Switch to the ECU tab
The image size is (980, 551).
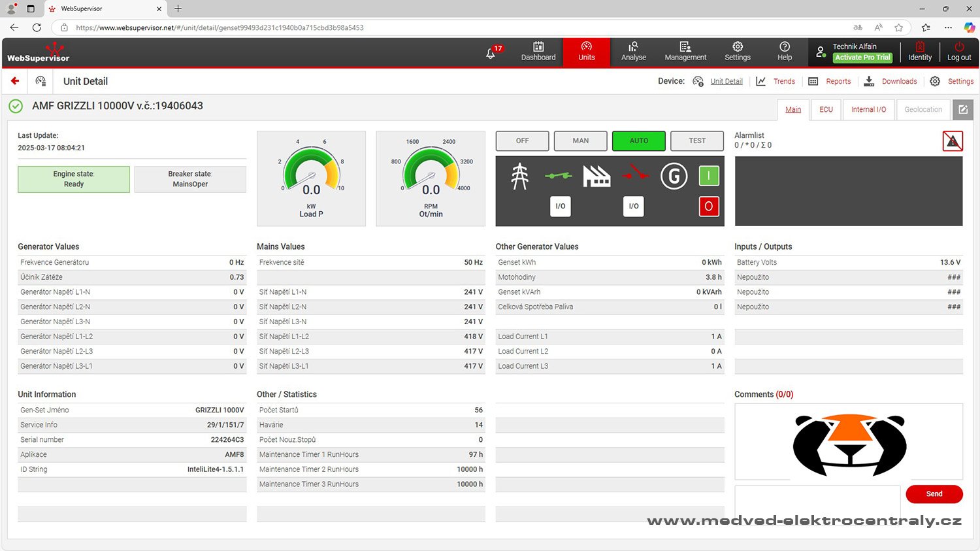826,110
